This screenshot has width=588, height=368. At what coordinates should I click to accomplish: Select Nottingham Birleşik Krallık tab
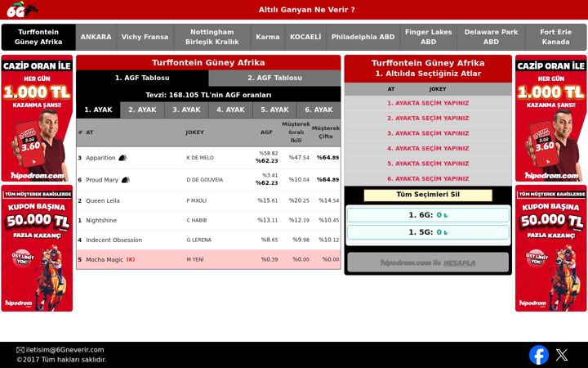212,37
